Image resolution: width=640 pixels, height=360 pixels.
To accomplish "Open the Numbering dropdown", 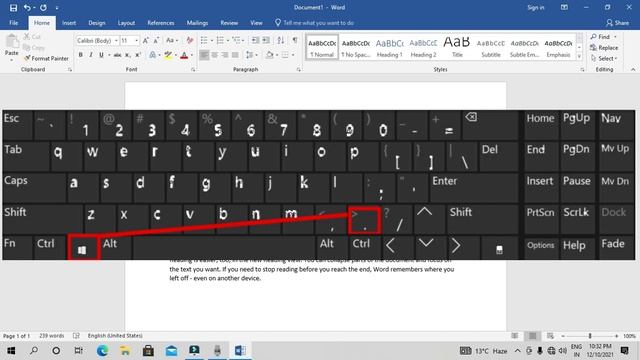I will 227,40.
